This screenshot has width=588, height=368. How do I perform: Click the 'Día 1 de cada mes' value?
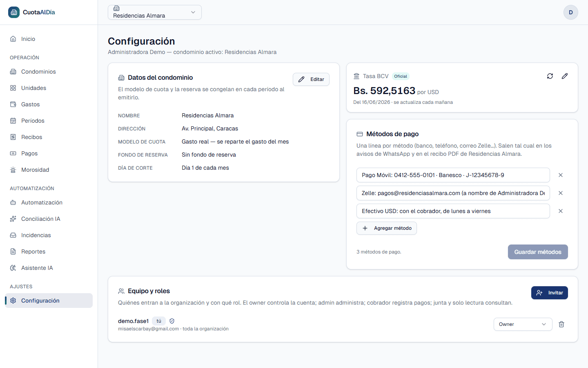[205, 168]
